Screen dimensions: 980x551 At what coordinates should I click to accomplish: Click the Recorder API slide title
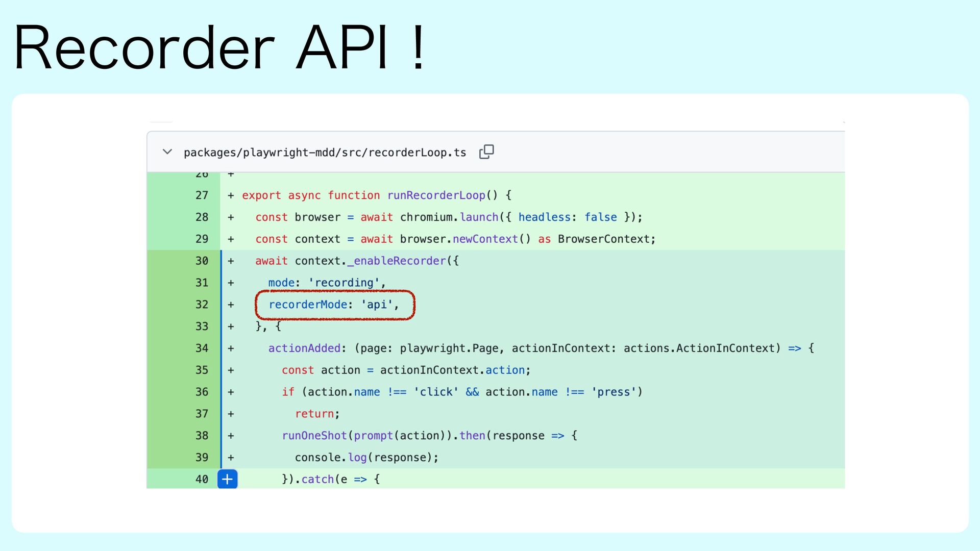(x=219, y=47)
